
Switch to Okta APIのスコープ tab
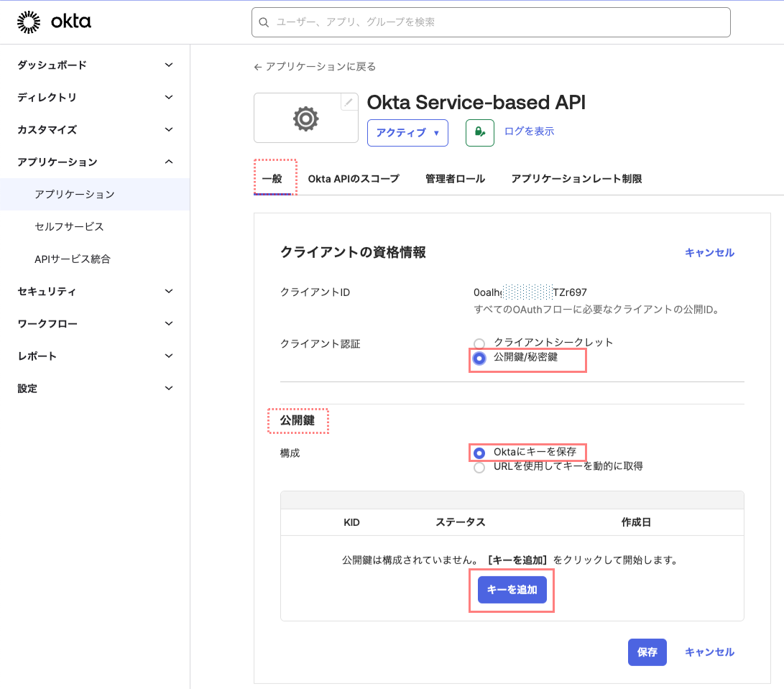click(x=353, y=179)
